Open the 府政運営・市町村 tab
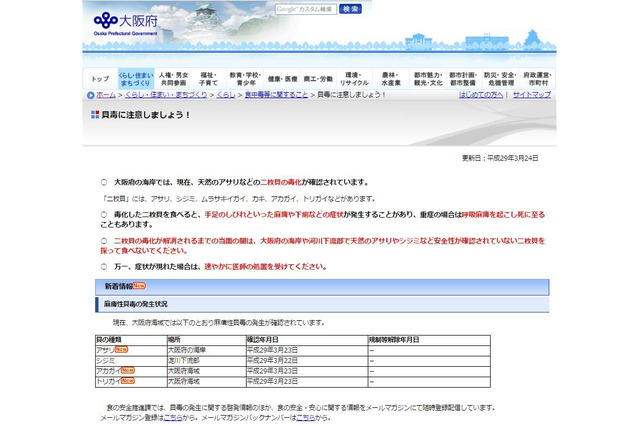 coord(537,79)
